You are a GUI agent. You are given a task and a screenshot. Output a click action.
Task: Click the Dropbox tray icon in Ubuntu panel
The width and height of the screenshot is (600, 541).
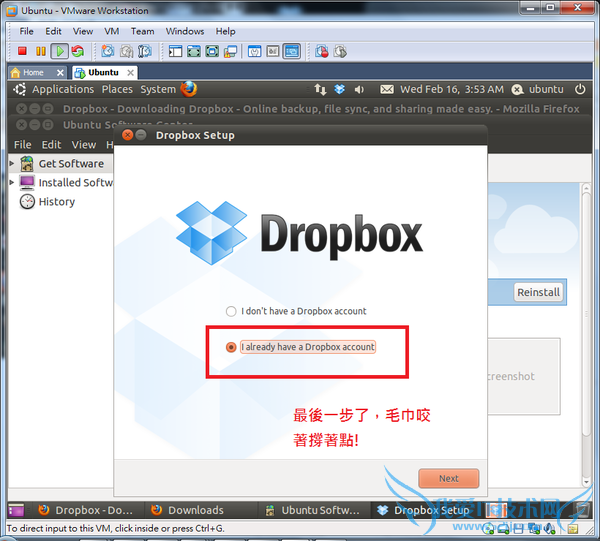pos(339,89)
